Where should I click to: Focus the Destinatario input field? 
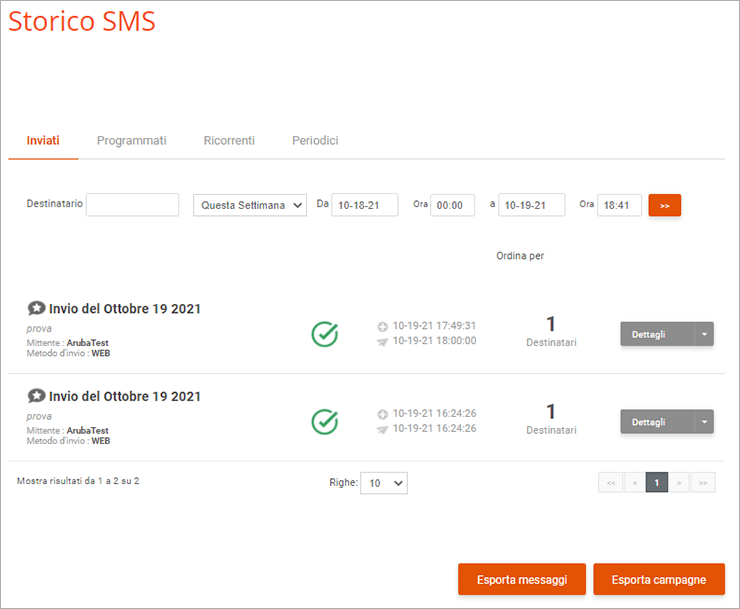click(132, 205)
